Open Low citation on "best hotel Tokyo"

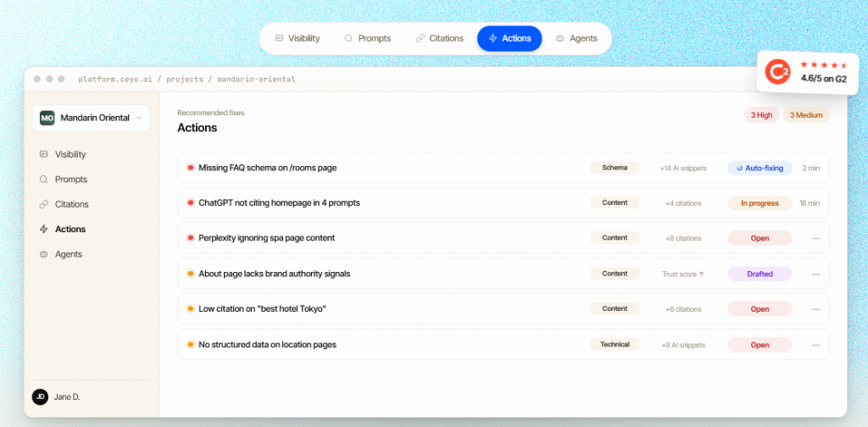(504, 308)
